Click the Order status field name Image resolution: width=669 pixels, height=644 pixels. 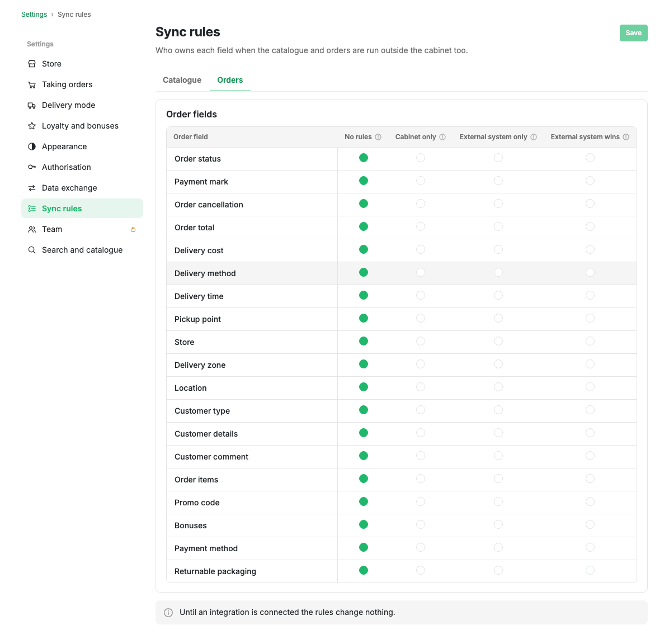tap(197, 159)
